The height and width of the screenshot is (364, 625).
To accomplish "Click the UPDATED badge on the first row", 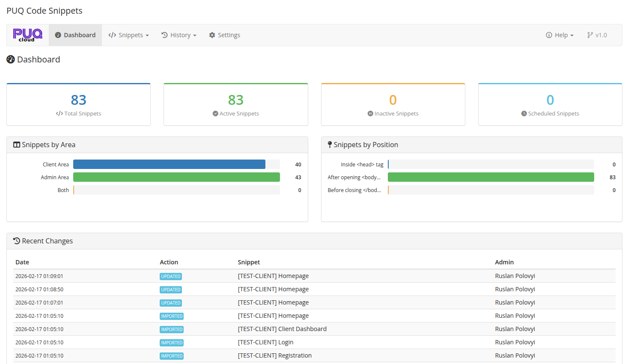I will 171,276.
